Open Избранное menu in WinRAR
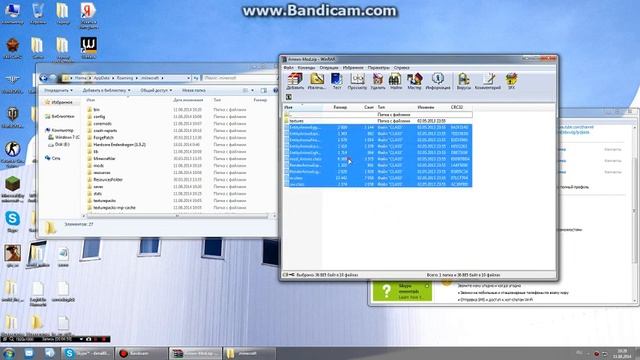Viewport: 640px width, 360px height. [353, 68]
